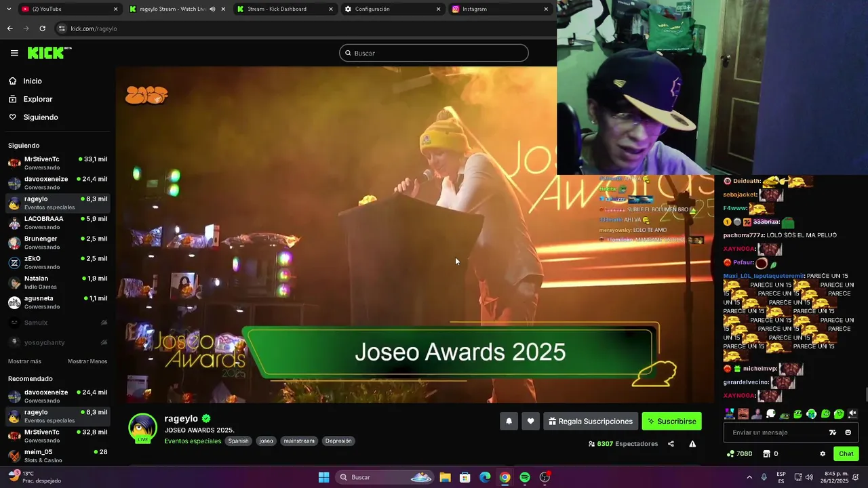This screenshot has width=868, height=488.
Task: Mute audio on rageylo Stream tab
Action: pyautogui.click(x=212, y=9)
